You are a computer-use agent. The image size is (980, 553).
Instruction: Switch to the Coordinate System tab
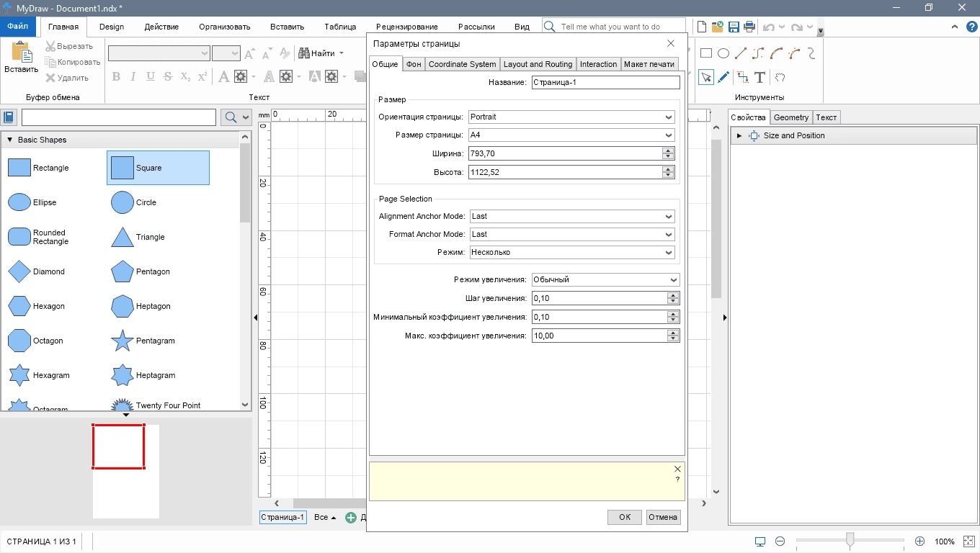[462, 64]
